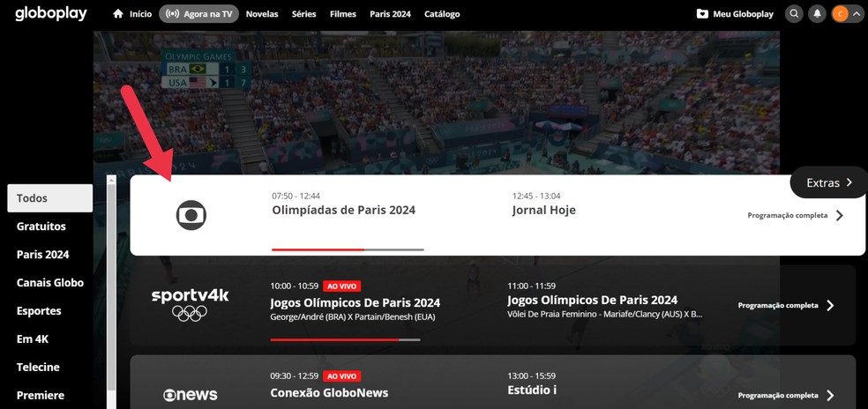Click Vôlei De Praia Feminino subtitle text
868x409 pixels.
tap(605, 315)
